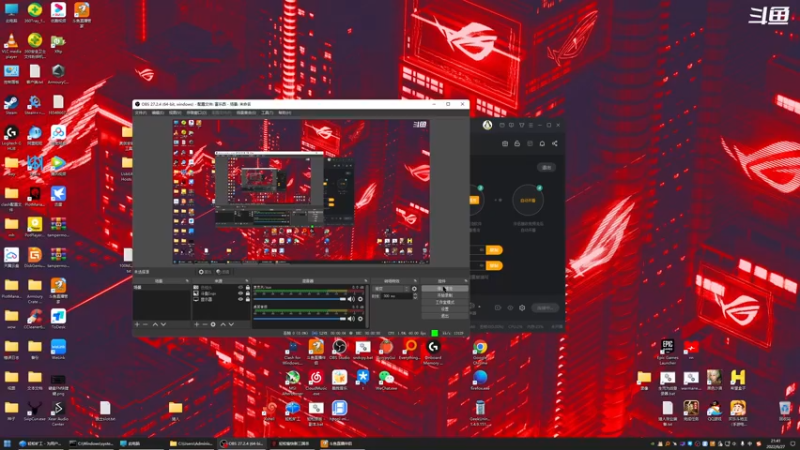Open the Epic Games Launcher desktop shortcut
The height and width of the screenshot is (450, 800).
pos(667,352)
